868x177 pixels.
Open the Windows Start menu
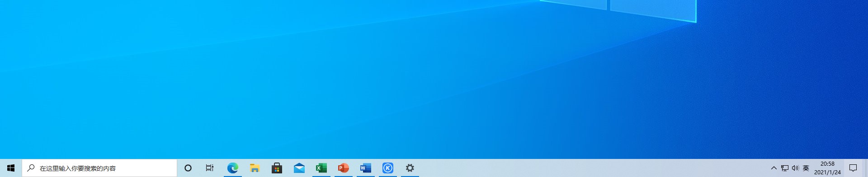pyautogui.click(x=11, y=168)
